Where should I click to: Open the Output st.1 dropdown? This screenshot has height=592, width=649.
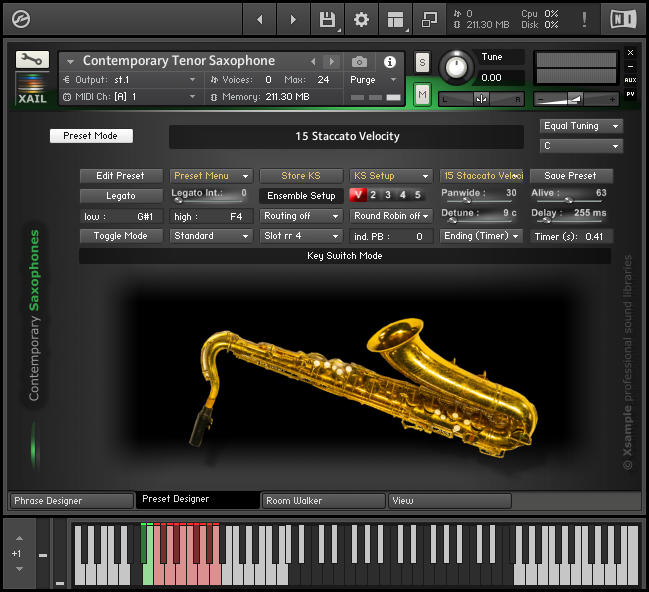tap(130, 79)
